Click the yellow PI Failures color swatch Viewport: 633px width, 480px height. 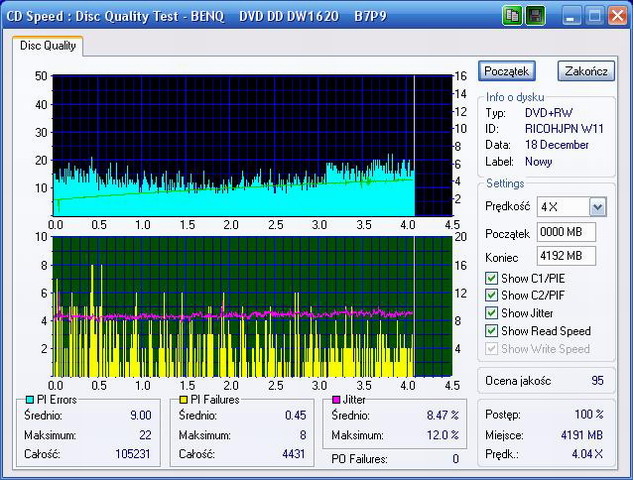[x=183, y=400]
